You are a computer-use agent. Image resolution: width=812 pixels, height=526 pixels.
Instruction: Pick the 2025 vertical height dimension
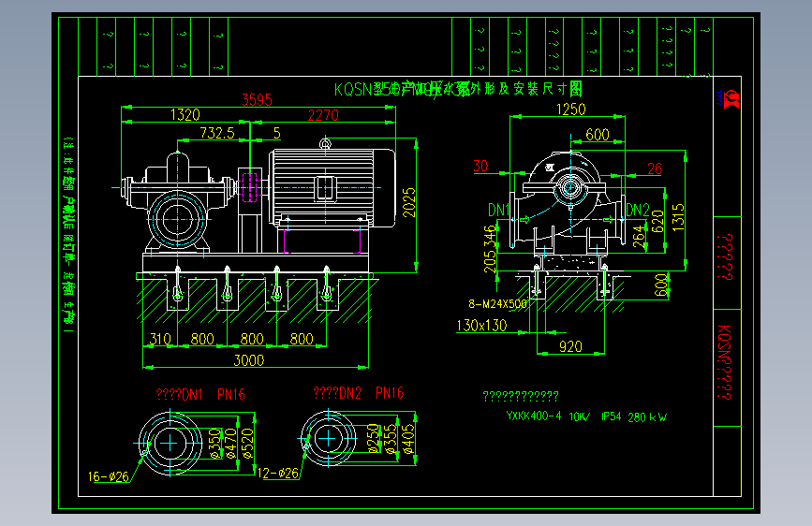click(409, 202)
